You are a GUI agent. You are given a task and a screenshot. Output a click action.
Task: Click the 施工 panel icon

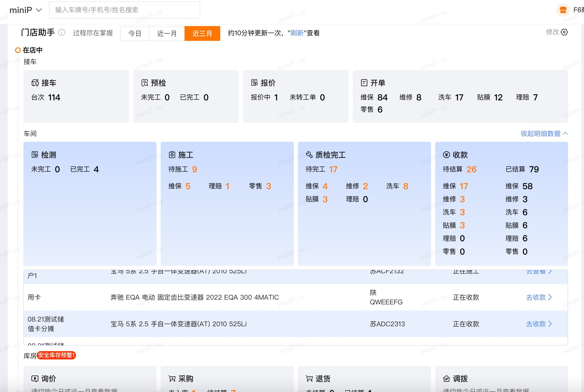(172, 155)
